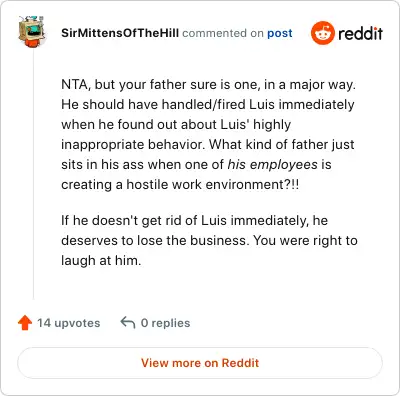This screenshot has height=396, width=400.
Task: Click the vertical thread line below avatar
Action: (x=33, y=173)
